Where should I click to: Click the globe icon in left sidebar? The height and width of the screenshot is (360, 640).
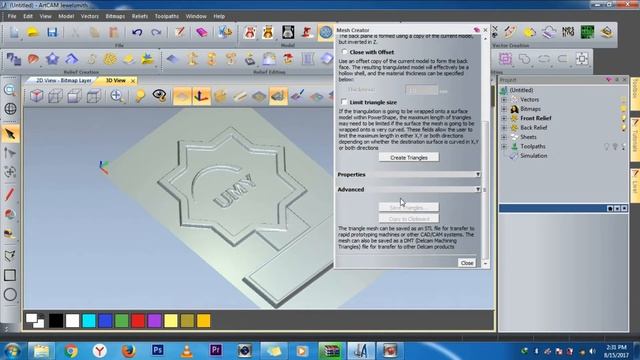click(10, 109)
